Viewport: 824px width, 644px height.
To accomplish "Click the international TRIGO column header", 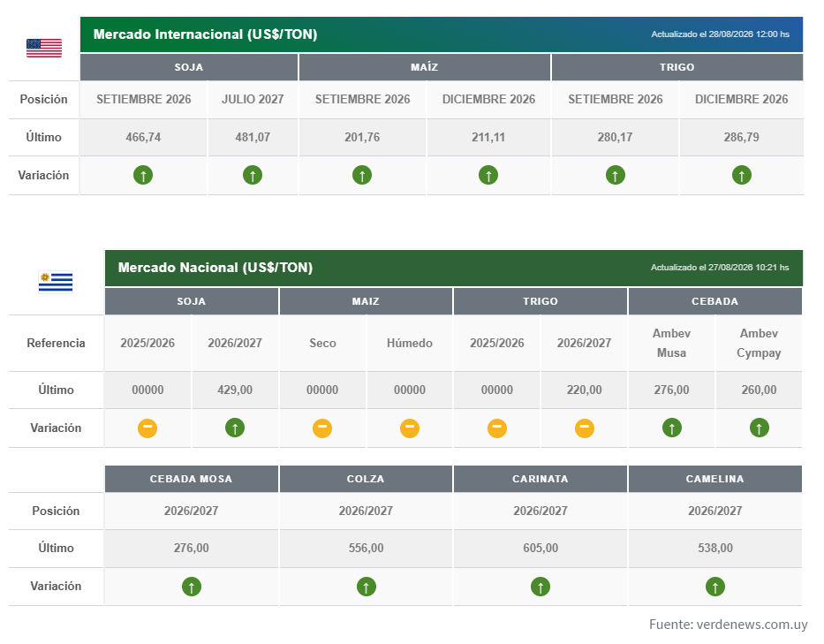I will [x=677, y=67].
